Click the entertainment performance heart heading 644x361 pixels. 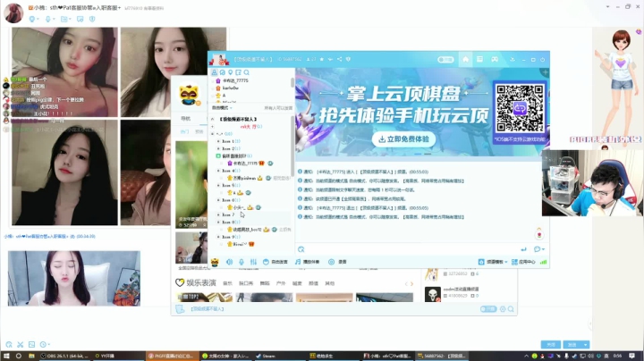tap(195, 282)
